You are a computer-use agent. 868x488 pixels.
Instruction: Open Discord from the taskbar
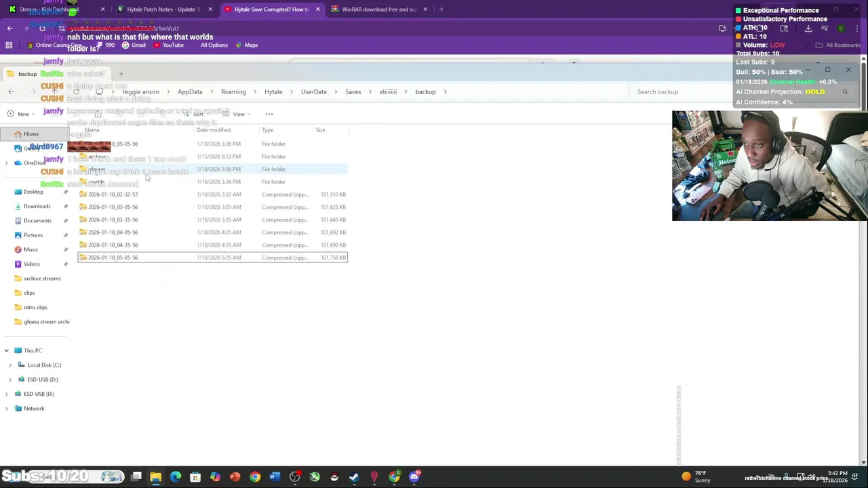(x=414, y=477)
